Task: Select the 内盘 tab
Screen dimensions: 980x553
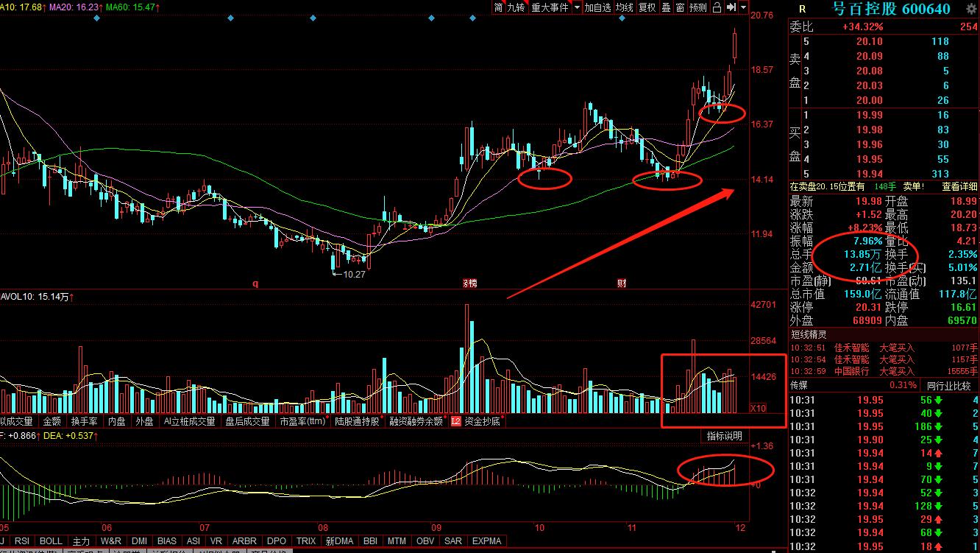Action: click(117, 422)
